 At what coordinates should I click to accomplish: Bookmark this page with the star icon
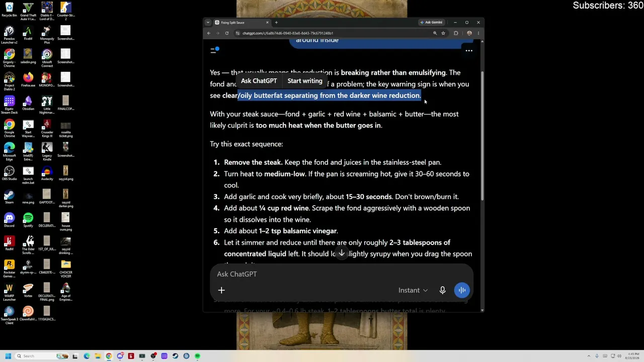click(x=443, y=33)
